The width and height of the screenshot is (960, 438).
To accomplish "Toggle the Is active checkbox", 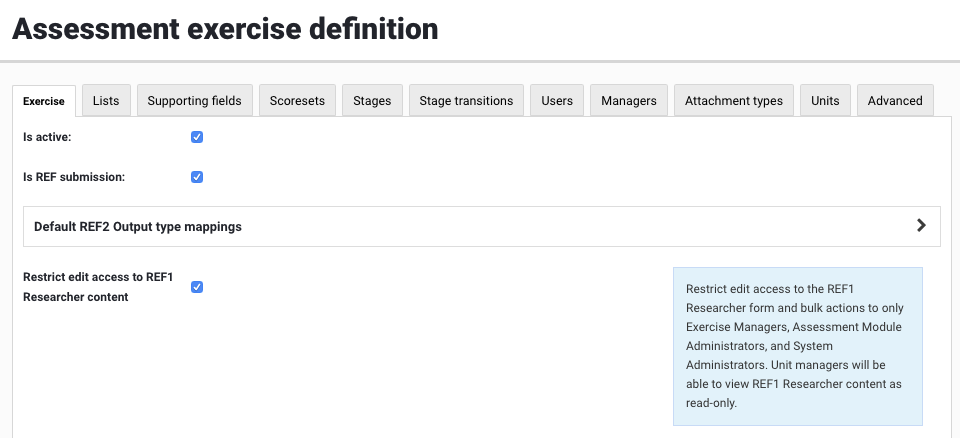I will (197, 137).
